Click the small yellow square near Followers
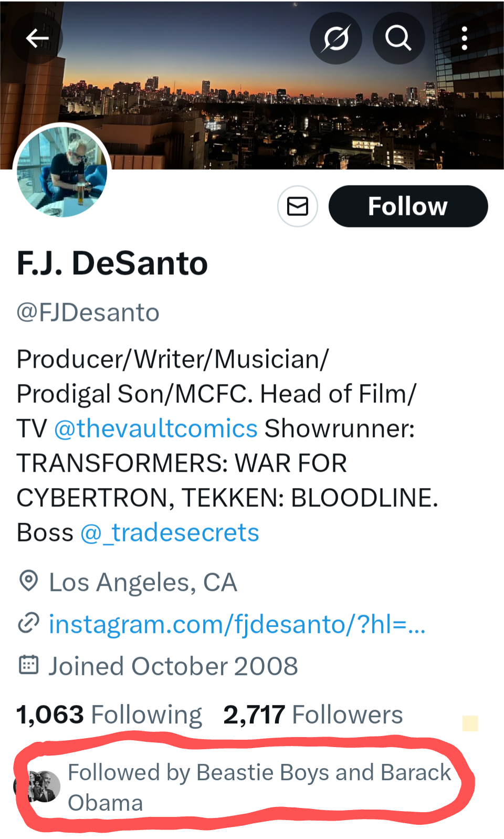 click(x=470, y=723)
